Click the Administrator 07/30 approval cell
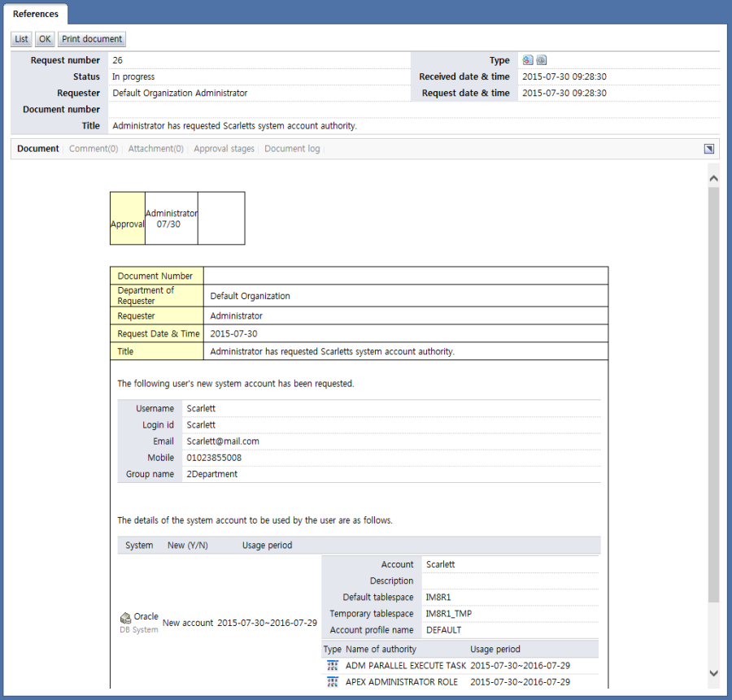 [172, 218]
